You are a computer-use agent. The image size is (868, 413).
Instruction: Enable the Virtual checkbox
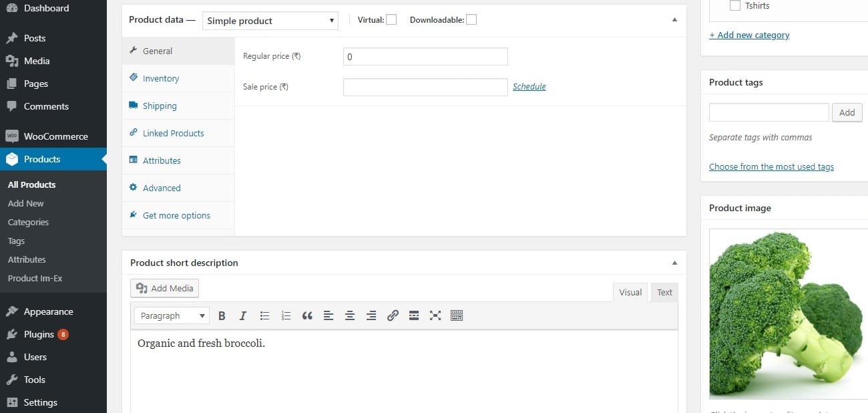391,20
